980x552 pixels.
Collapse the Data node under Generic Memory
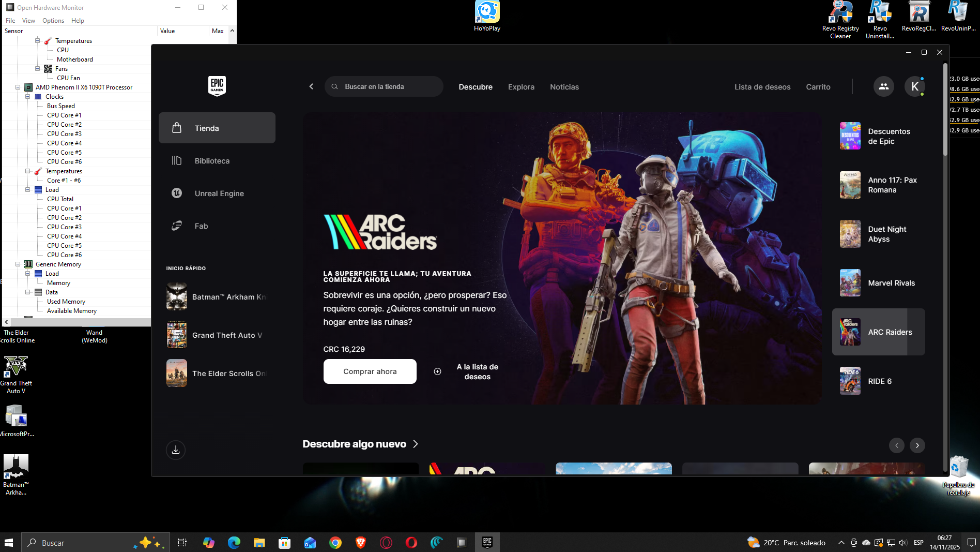(27, 292)
